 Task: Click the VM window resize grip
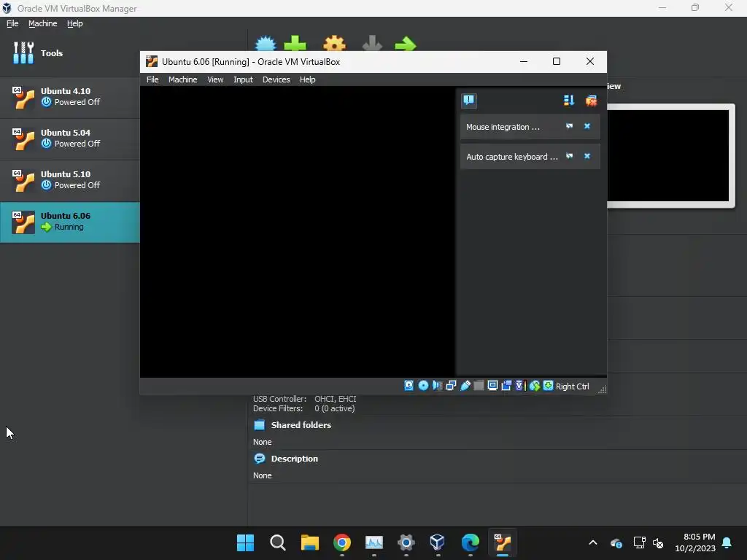(x=602, y=389)
